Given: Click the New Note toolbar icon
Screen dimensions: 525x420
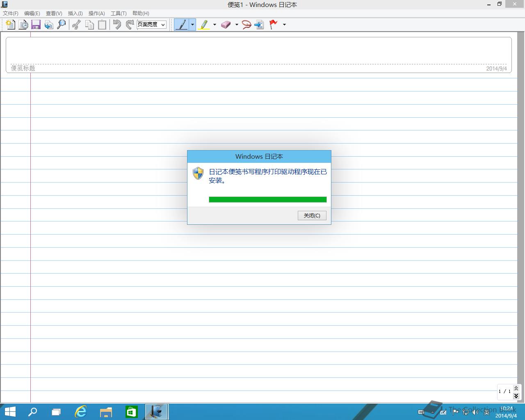Looking at the screenshot, I should 11,25.
